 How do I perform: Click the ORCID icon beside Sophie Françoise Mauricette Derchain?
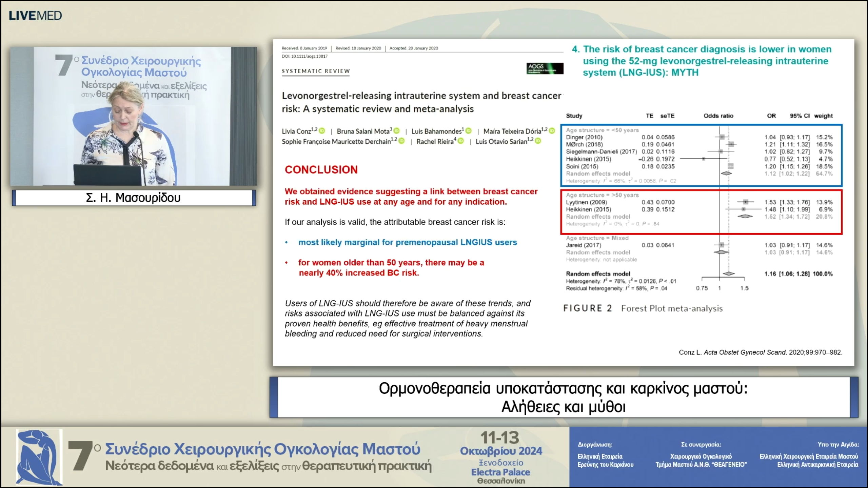[401, 141]
